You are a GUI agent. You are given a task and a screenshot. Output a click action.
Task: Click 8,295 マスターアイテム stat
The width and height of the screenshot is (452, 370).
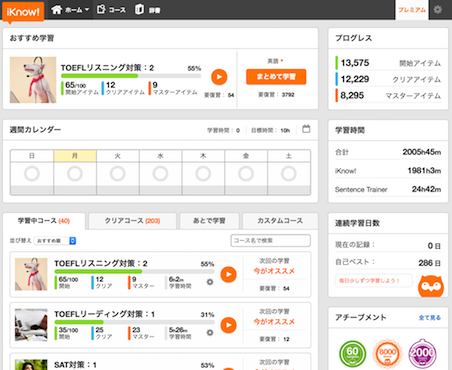click(x=388, y=95)
